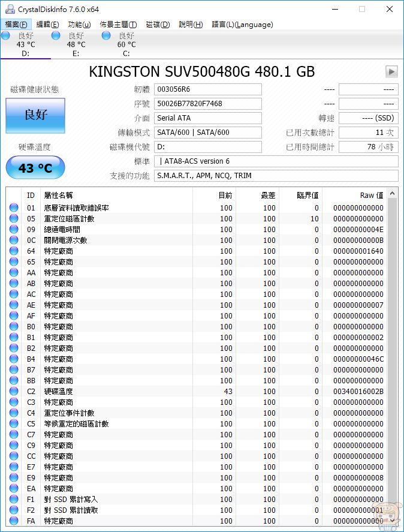Image resolution: width=404 pixels, height=532 pixels.
Task: Click status orb for attribute 09 row
Action: coord(14,229)
